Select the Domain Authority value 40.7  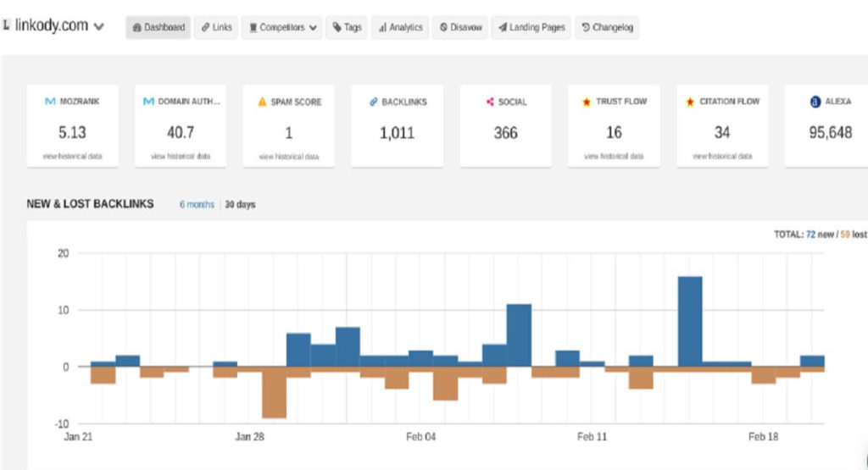point(181,133)
